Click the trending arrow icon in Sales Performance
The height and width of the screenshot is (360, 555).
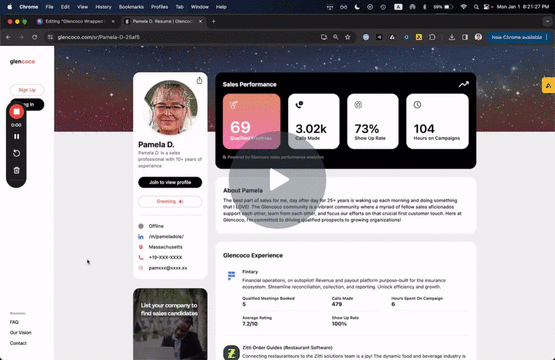click(464, 84)
